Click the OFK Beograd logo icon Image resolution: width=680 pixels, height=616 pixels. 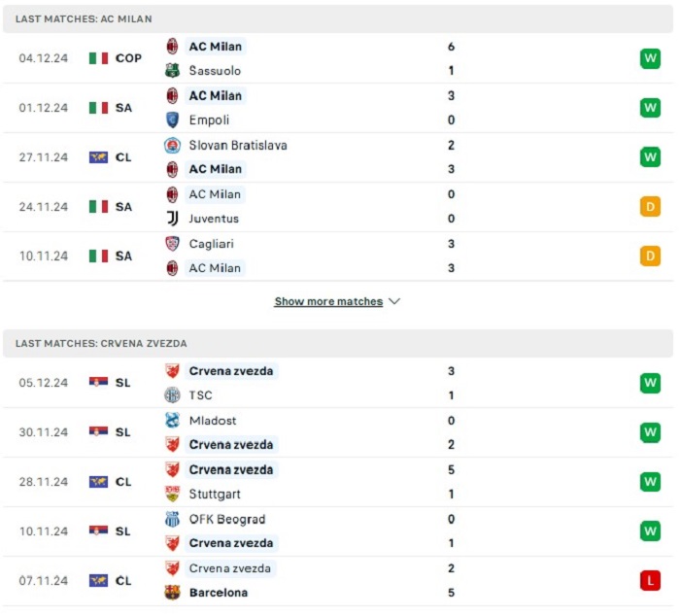pyautogui.click(x=172, y=519)
